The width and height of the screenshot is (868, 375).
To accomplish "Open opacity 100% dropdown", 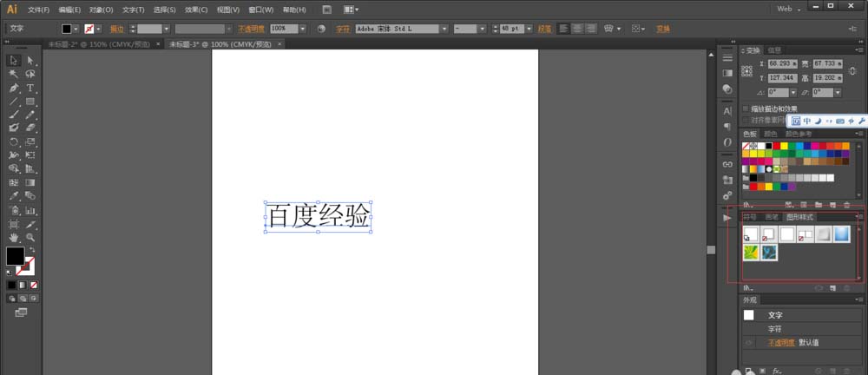I will (303, 29).
